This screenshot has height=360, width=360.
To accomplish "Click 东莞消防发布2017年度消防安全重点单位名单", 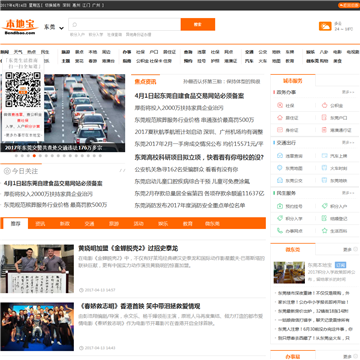I will pyautogui.click(x=190, y=205).
